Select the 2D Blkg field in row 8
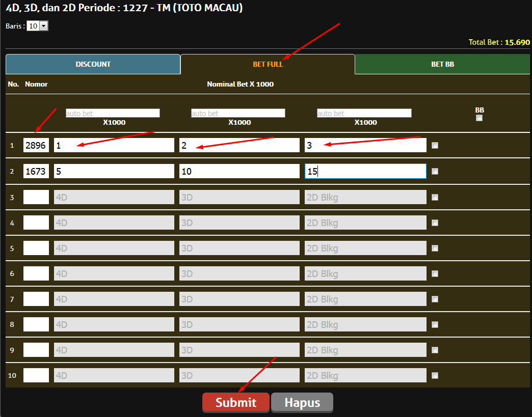This screenshot has height=417, width=532. [365, 324]
